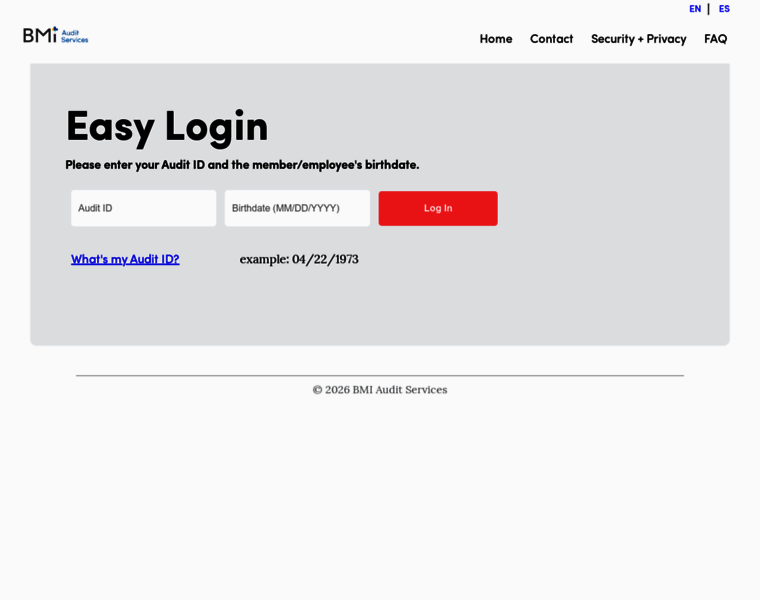Image resolution: width=760 pixels, height=600 pixels.
Task: Open the "What's my Audit ID?" link
Action: tap(125, 259)
